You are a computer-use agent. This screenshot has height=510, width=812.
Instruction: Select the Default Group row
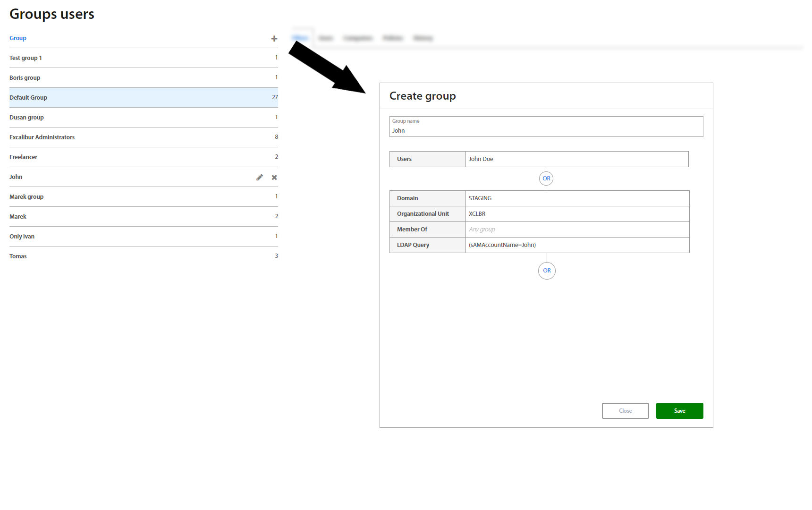click(x=28, y=98)
